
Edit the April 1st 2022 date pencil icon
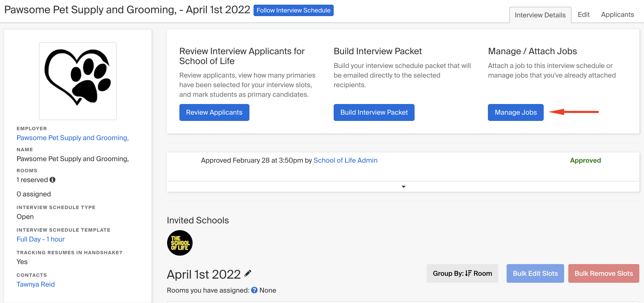click(x=248, y=273)
